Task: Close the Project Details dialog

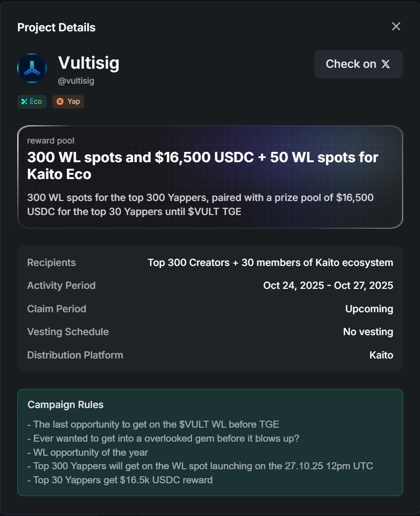Action: pos(396,27)
